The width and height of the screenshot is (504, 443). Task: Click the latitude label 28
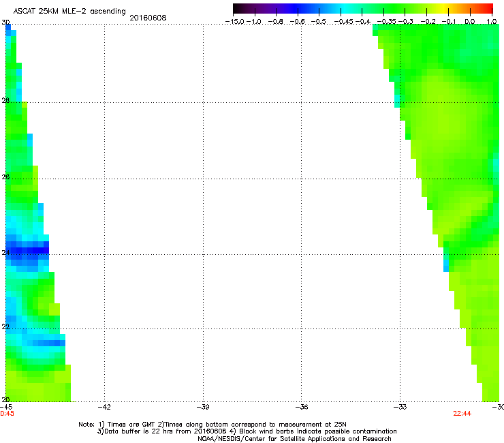[5, 100]
